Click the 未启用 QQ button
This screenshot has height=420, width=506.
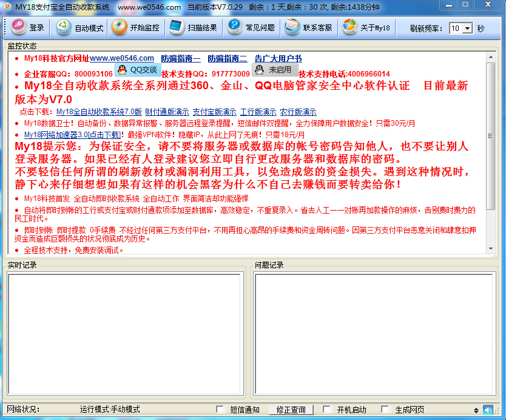click(275, 70)
